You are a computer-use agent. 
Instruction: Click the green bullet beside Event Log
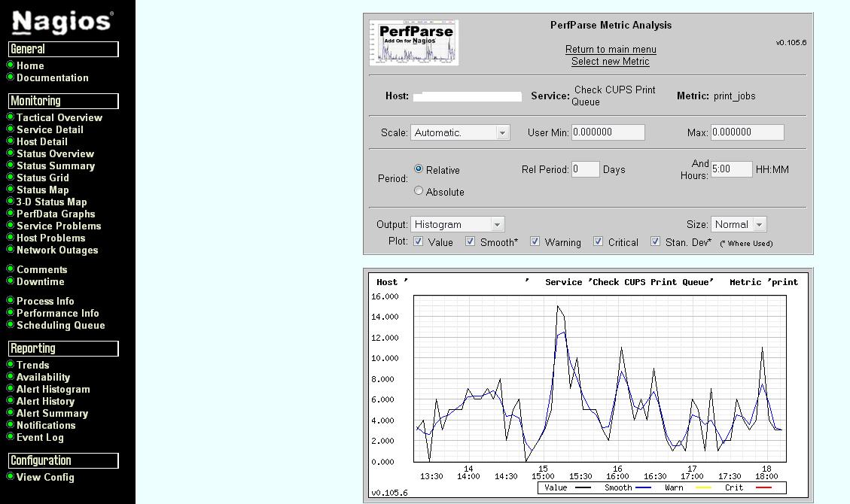(11, 436)
